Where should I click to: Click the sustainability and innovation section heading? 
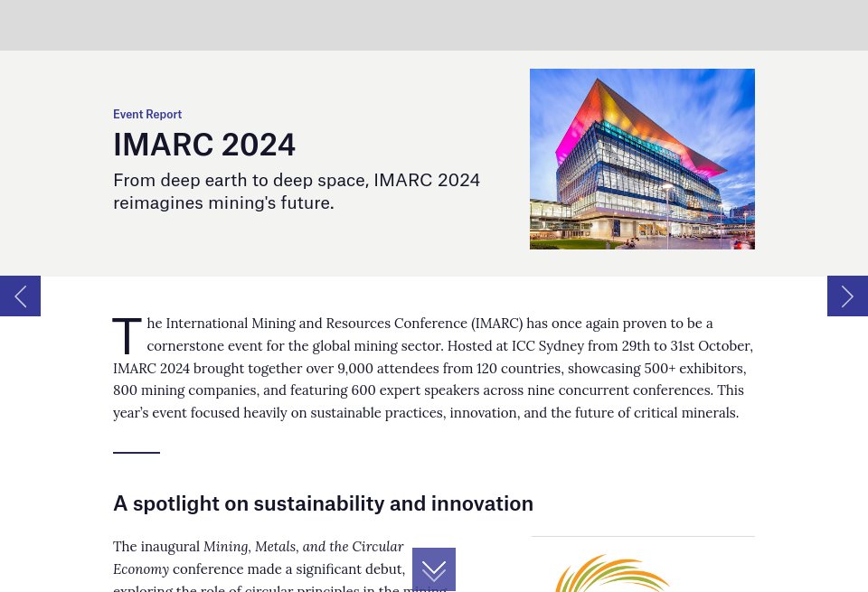pos(323,503)
